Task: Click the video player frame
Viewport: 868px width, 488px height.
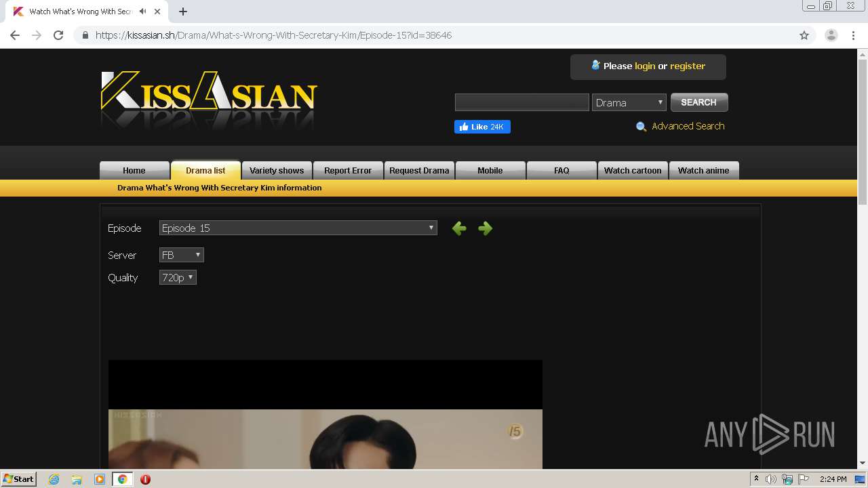Action: [x=325, y=414]
